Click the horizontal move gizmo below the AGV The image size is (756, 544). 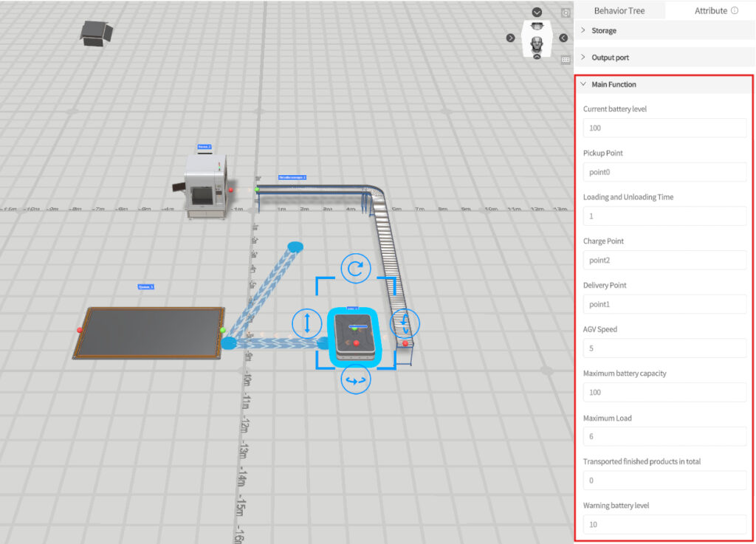pos(356,380)
